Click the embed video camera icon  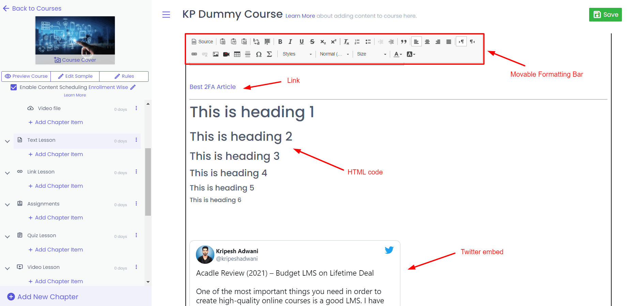226,54
